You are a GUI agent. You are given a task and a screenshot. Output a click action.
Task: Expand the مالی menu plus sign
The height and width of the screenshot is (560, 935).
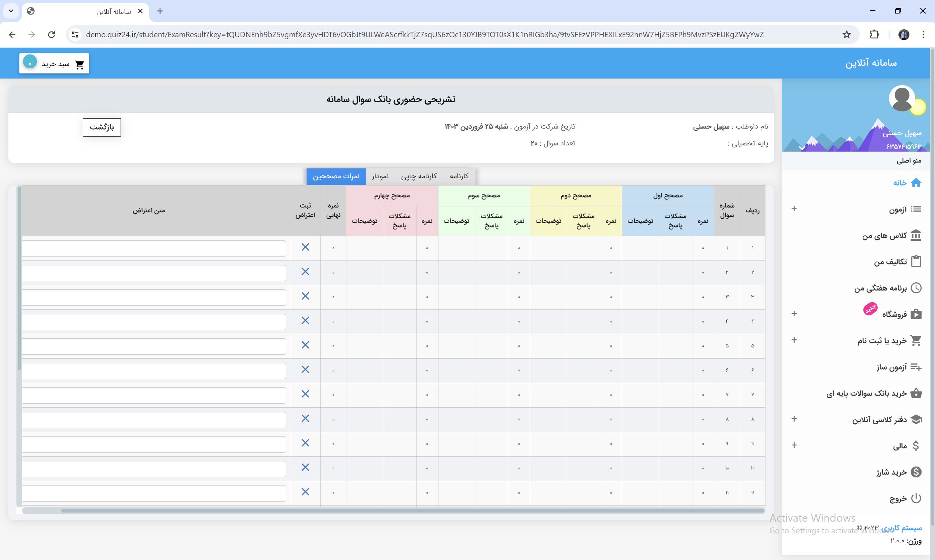[794, 445]
